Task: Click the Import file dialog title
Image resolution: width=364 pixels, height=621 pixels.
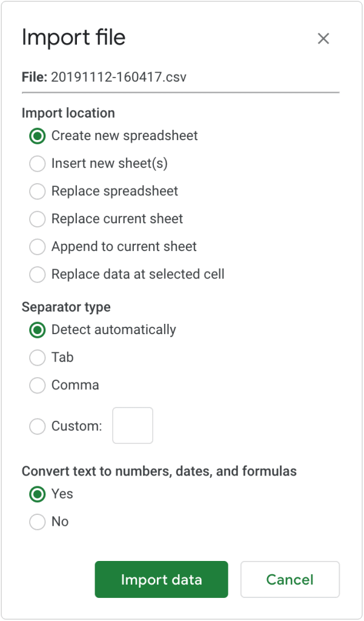Action: click(x=73, y=38)
